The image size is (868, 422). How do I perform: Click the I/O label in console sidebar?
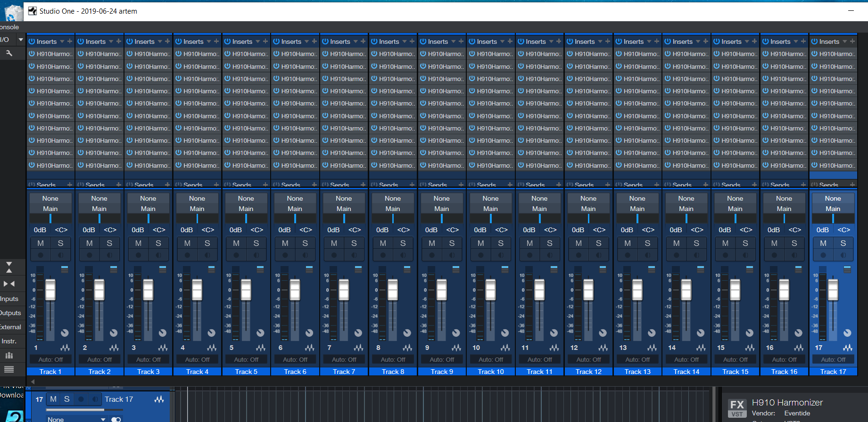pos(5,40)
